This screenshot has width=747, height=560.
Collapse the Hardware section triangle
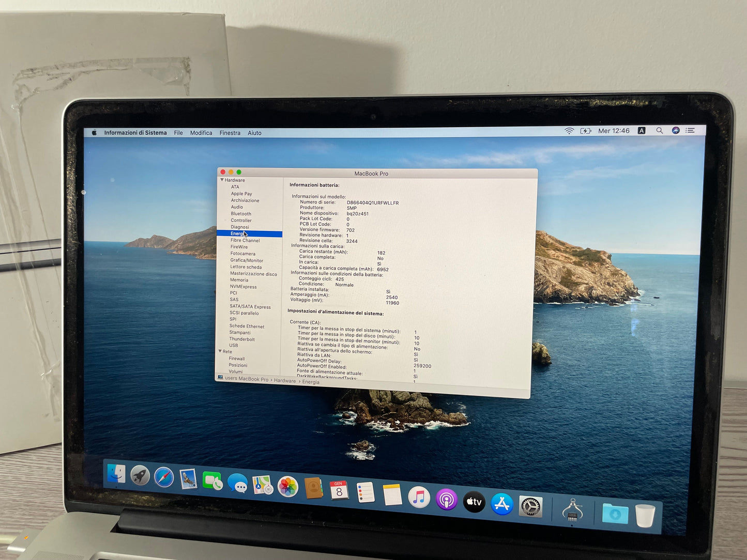pos(222,180)
